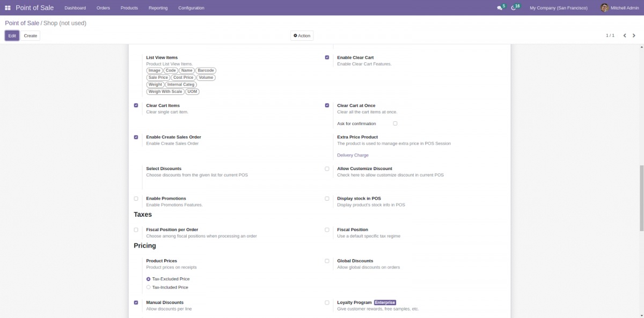644x318 pixels.
Task: Expand the Configuration menu
Action: [x=191, y=8]
